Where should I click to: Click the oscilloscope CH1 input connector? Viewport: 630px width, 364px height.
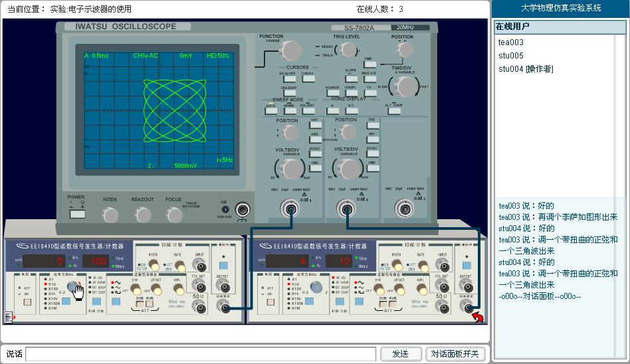tap(290, 211)
